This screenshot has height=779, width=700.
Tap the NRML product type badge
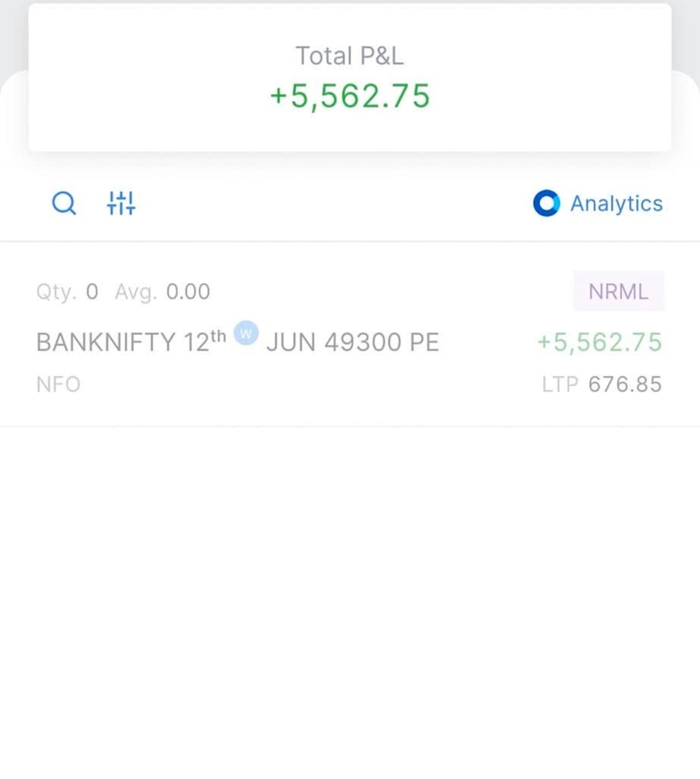[618, 291]
